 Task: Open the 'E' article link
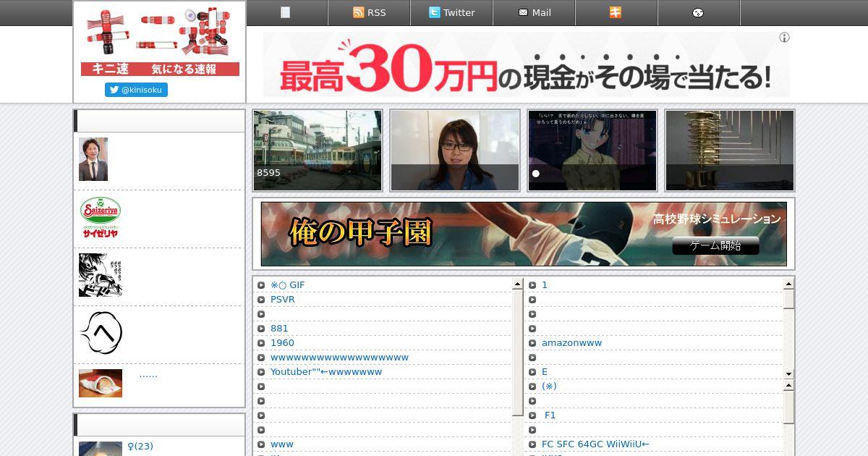tap(545, 372)
